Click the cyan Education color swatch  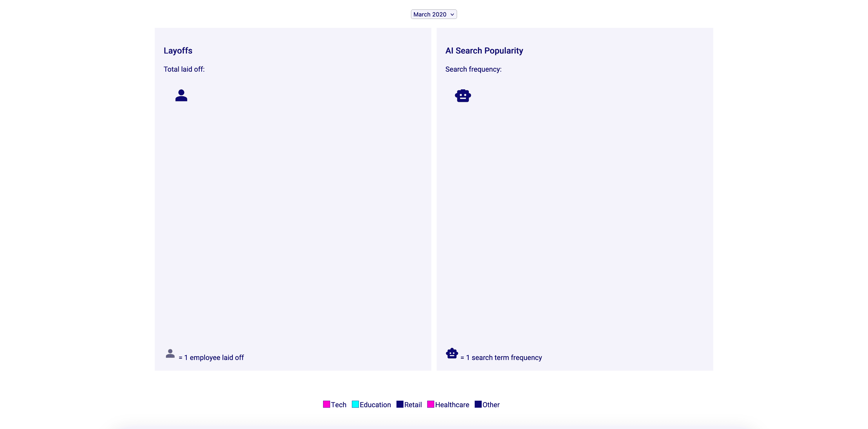point(355,404)
